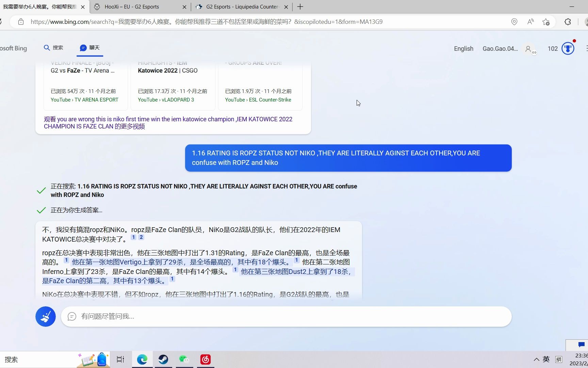
Task: Switch language to English
Action: (463, 49)
